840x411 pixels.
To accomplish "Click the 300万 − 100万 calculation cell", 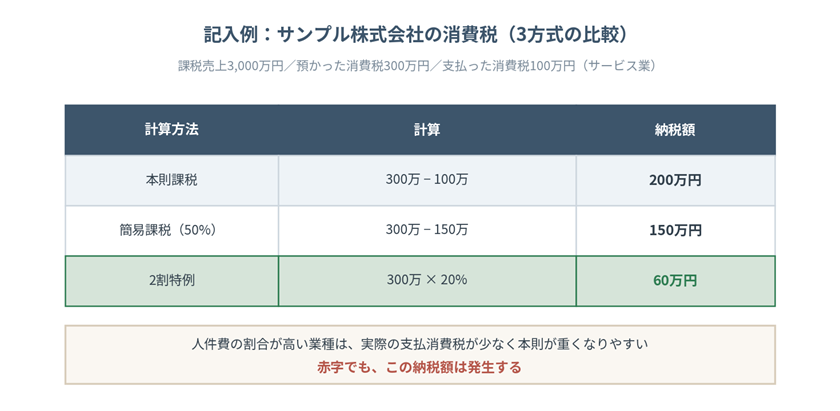I will (427, 180).
